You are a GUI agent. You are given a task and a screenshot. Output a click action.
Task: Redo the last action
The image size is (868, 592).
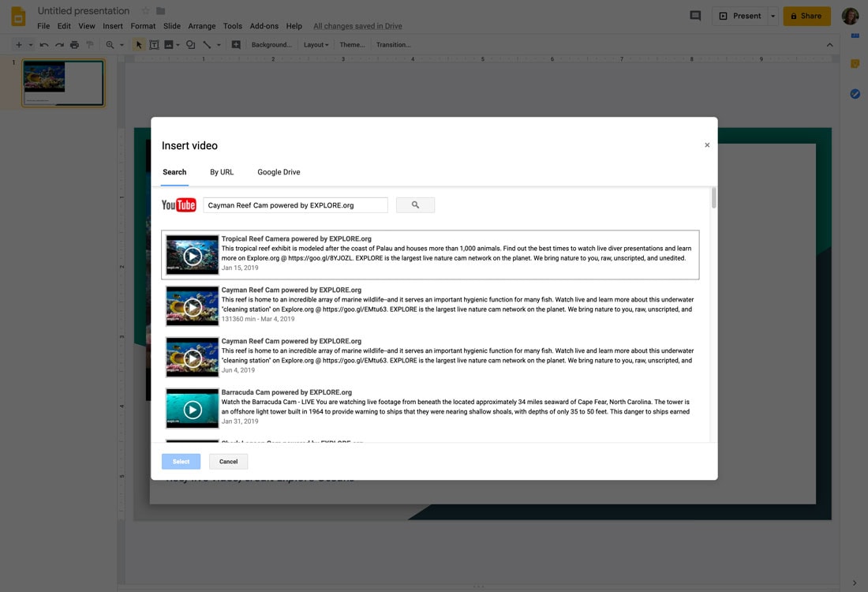pos(58,45)
